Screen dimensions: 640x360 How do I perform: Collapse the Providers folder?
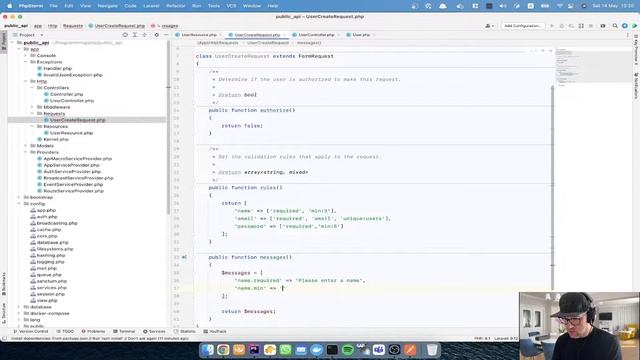coord(26,152)
